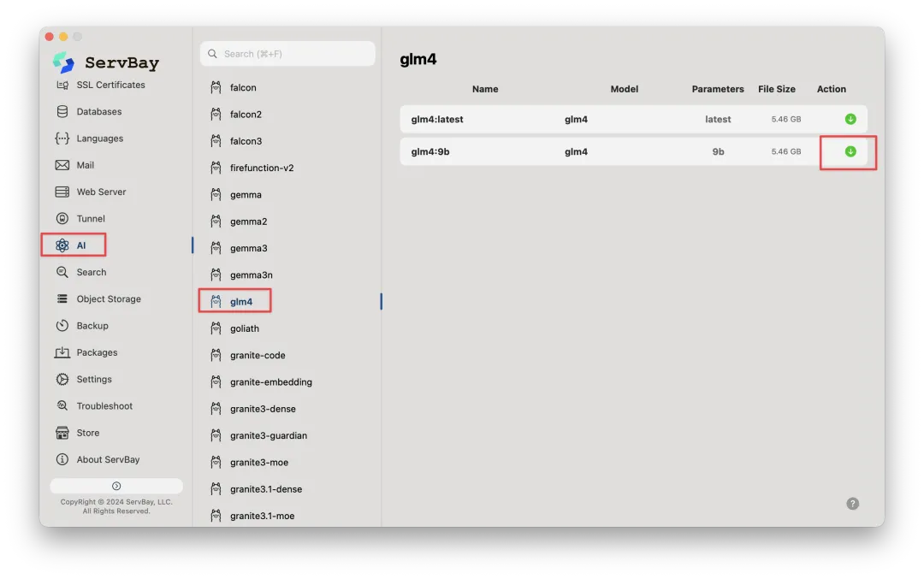Open the Settings gear icon
The image size is (924, 579).
pos(62,380)
